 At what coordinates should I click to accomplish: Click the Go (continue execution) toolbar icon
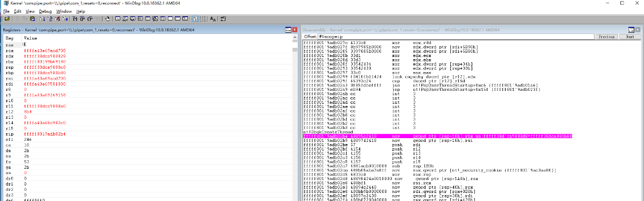coord(42,18)
